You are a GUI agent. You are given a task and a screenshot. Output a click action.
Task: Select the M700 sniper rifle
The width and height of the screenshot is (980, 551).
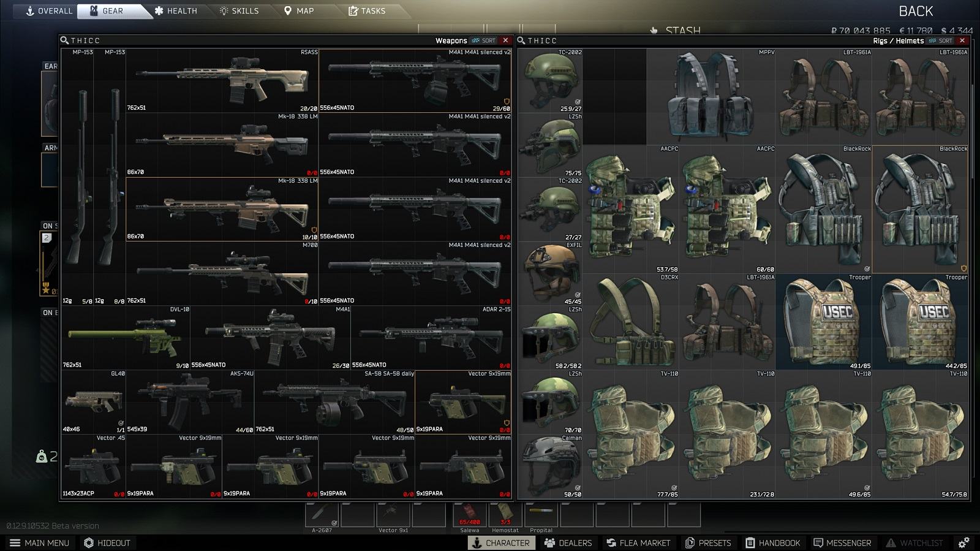click(222, 274)
